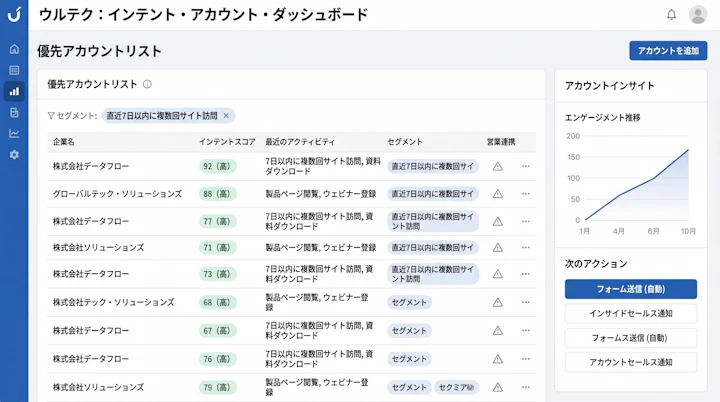Select the active bar chart sidebar icon
Viewport: 720px width, 402px height.
click(14, 91)
